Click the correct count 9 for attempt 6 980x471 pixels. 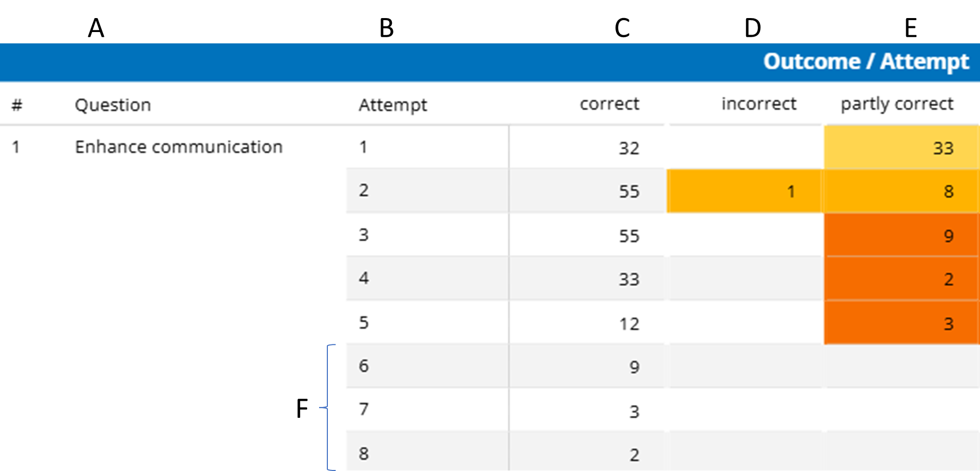(x=634, y=367)
